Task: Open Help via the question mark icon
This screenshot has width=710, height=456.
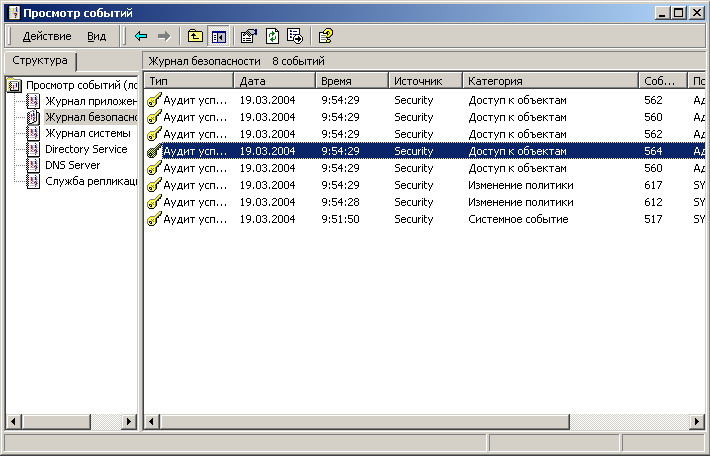Action: pos(326,36)
